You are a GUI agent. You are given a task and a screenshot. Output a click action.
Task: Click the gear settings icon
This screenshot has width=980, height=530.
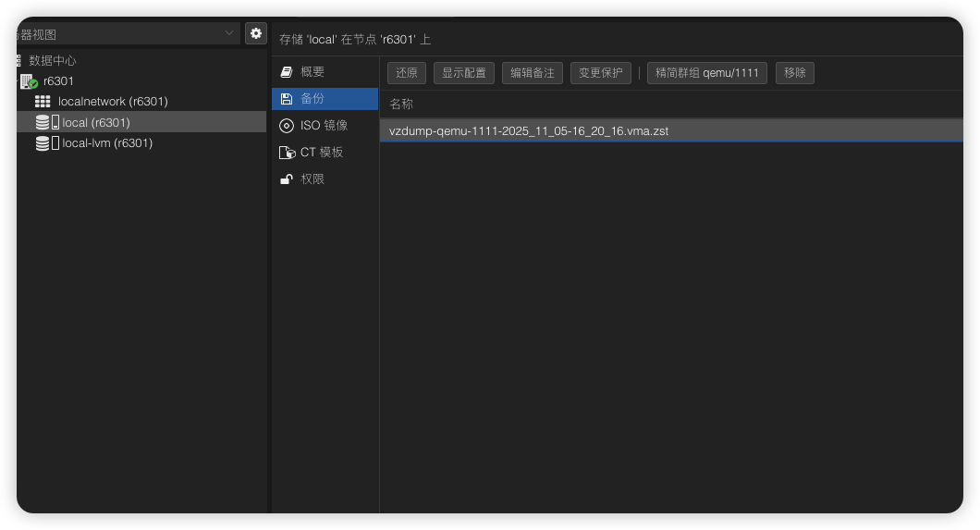[256, 33]
